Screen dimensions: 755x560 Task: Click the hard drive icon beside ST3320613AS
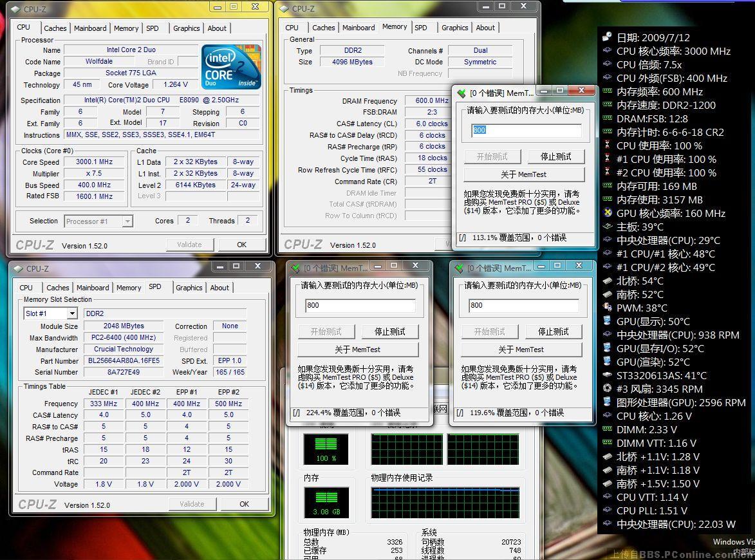pos(607,375)
